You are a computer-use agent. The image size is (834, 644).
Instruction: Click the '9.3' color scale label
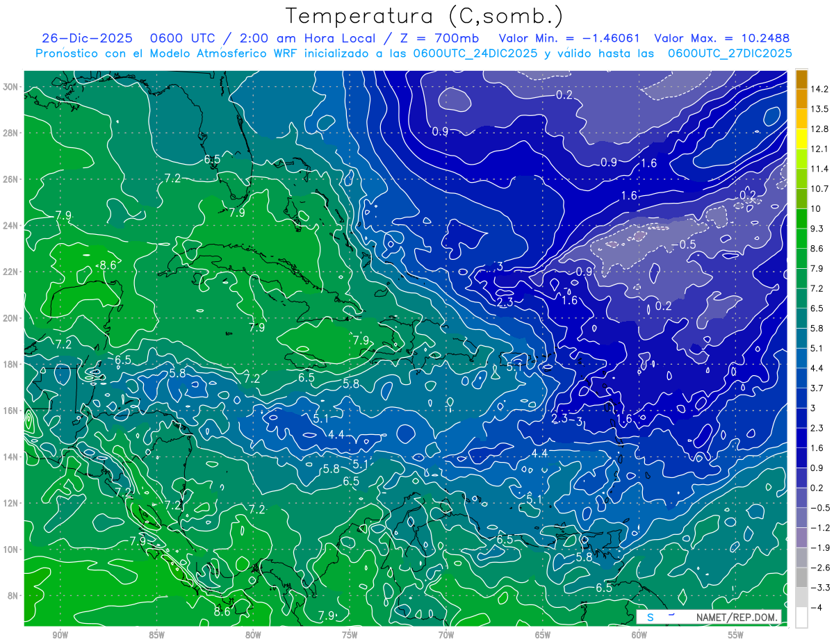coord(817,229)
